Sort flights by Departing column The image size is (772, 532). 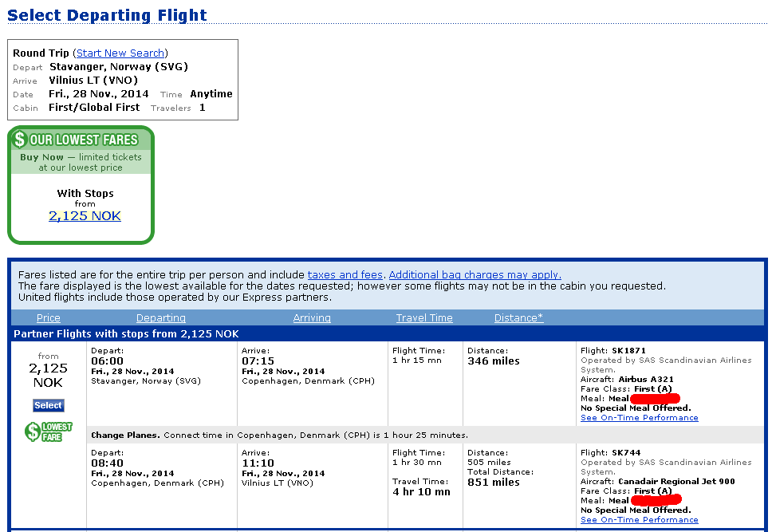point(161,317)
